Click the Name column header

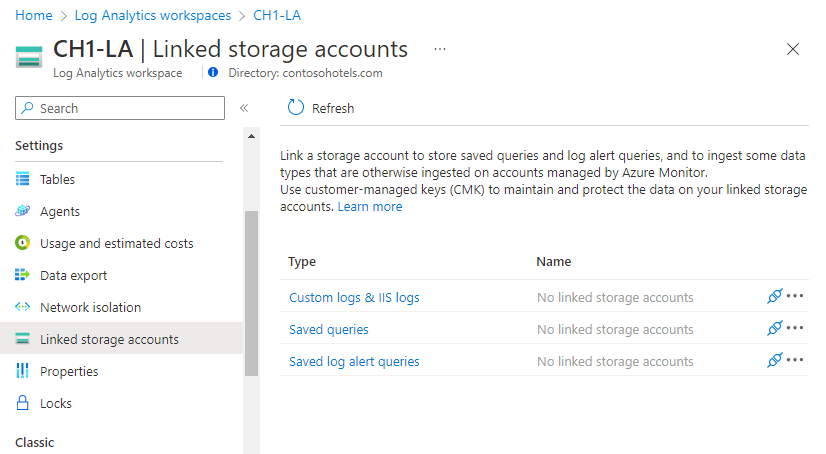554,261
